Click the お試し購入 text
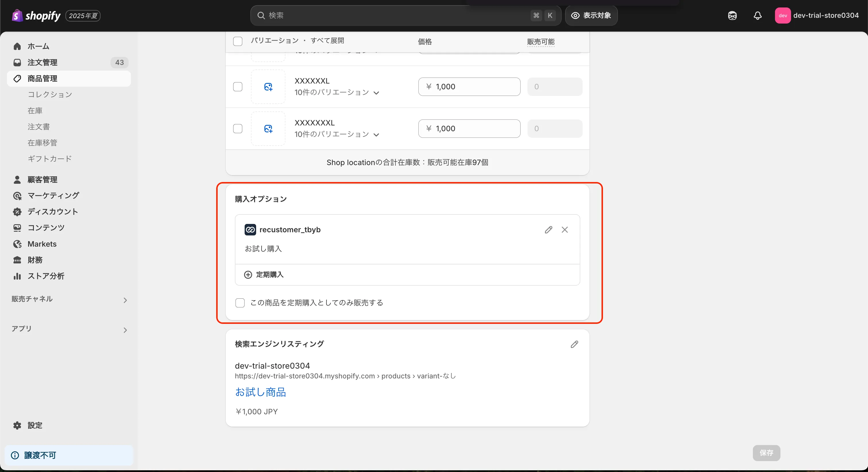868x472 pixels. pos(263,249)
